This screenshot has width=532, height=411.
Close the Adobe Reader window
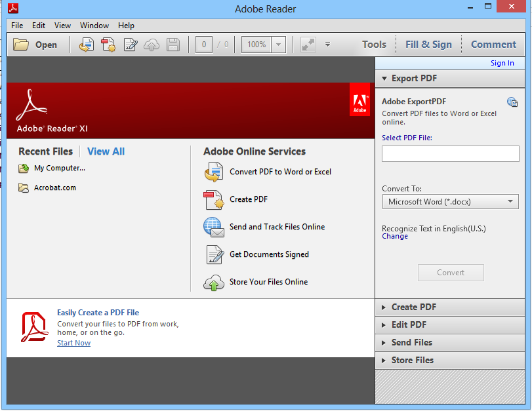coord(511,7)
